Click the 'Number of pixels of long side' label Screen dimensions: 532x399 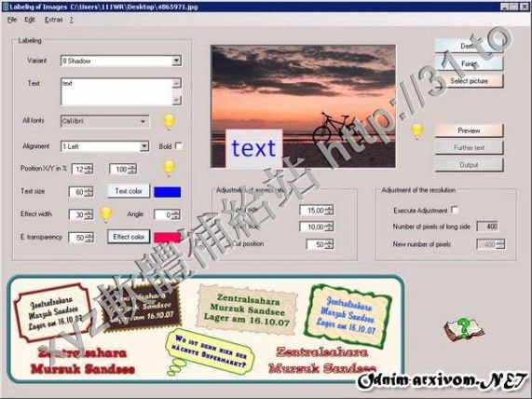[431, 227]
